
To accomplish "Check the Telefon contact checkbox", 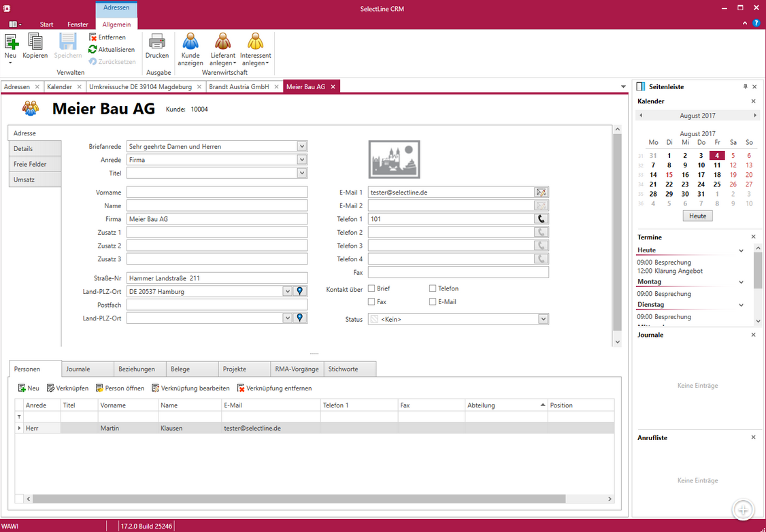I will tap(433, 288).
